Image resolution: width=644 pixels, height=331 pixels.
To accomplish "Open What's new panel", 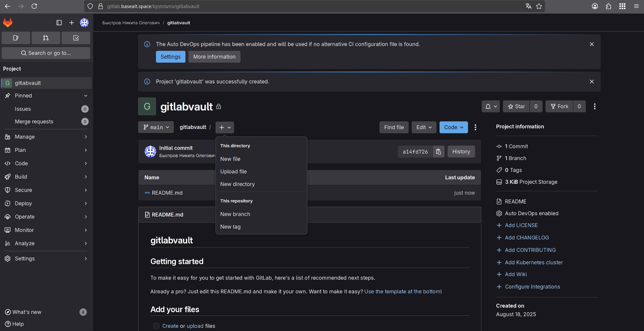I will [x=46, y=312].
